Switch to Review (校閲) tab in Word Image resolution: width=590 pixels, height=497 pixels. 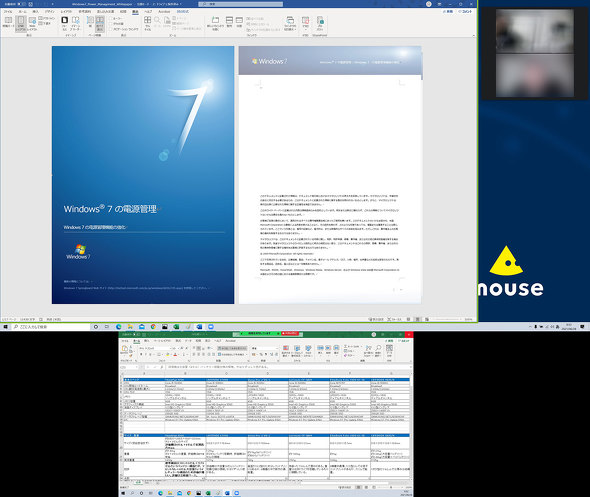click(123, 12)
